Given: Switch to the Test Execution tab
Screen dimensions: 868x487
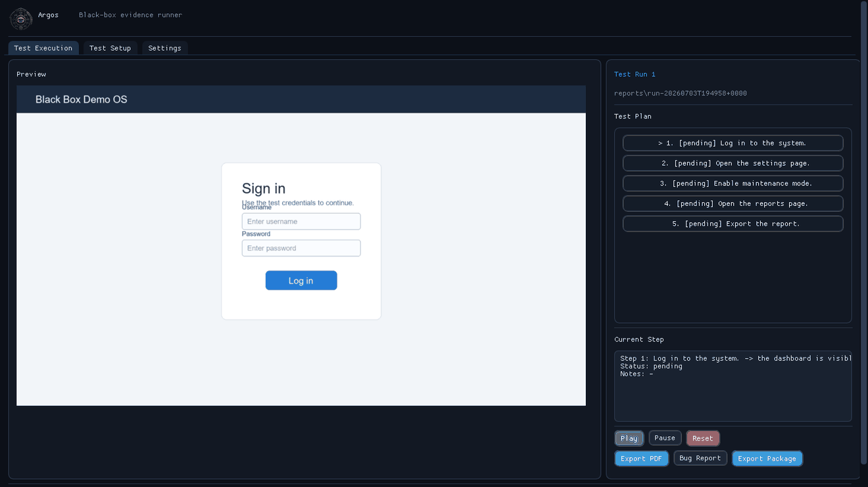Looking at the screenshot, I should point(43,48).
